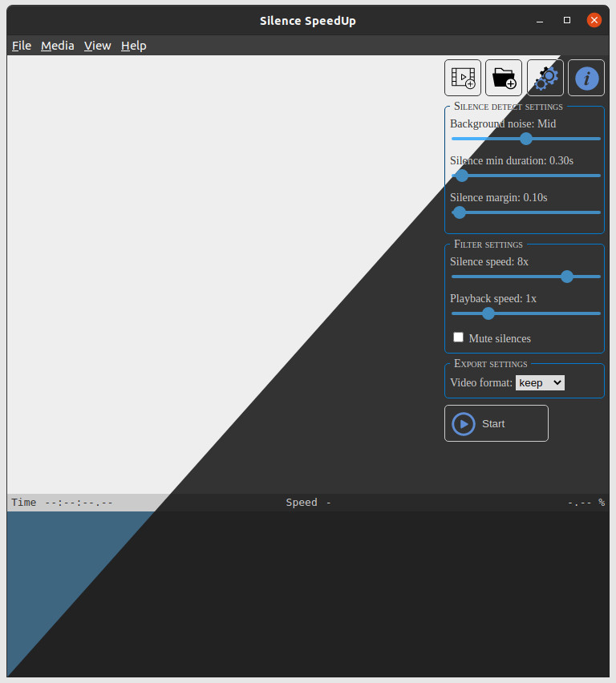Open settings via the gears icon
616x683 pixels.
pyautogui.click(x=545, y=78)
